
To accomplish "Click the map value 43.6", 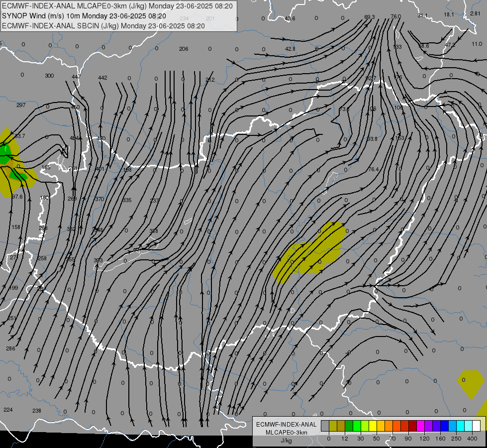I will point(290,18).
